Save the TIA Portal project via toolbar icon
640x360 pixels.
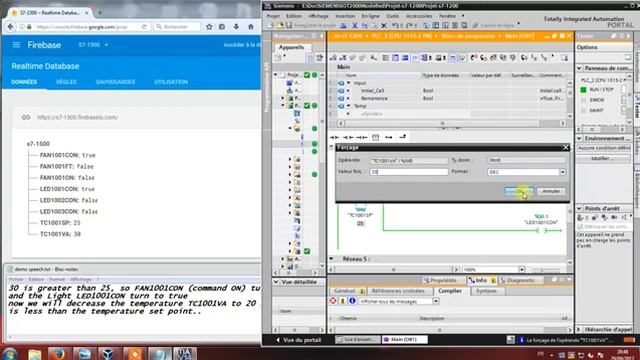pyautogui.click(x=289, y=25)
